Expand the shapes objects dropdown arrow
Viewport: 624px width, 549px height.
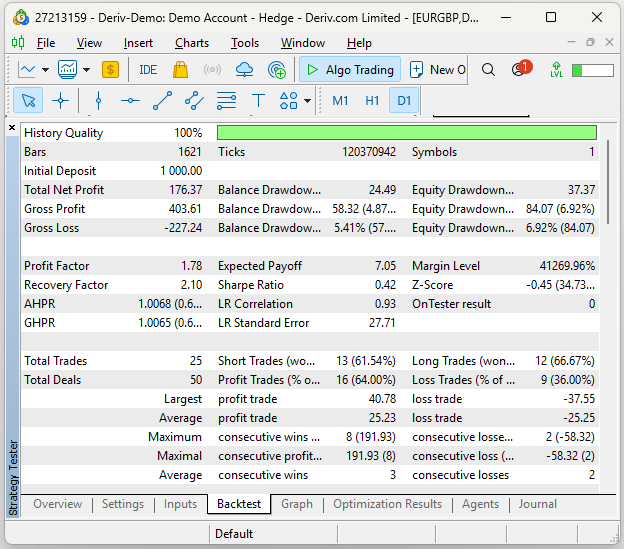[307, 101]
